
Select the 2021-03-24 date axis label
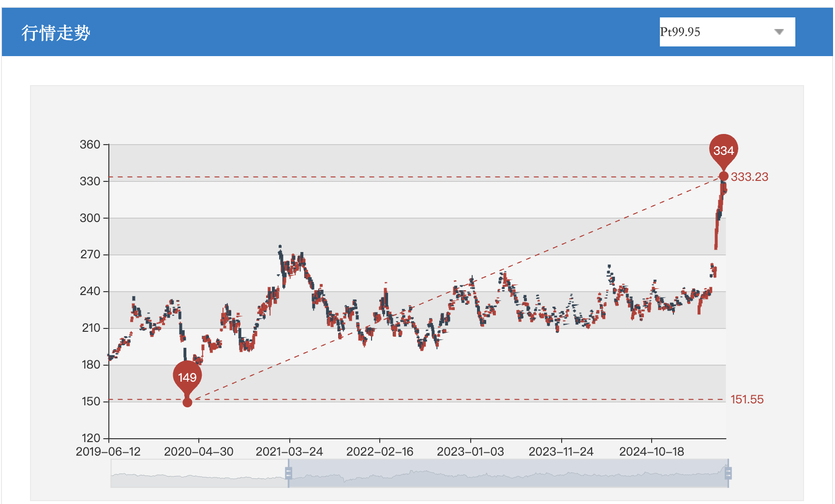(289, 452)
